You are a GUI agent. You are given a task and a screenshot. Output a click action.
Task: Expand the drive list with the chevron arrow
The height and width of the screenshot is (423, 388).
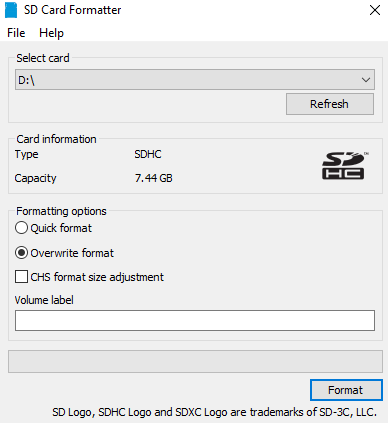(366, 80)
